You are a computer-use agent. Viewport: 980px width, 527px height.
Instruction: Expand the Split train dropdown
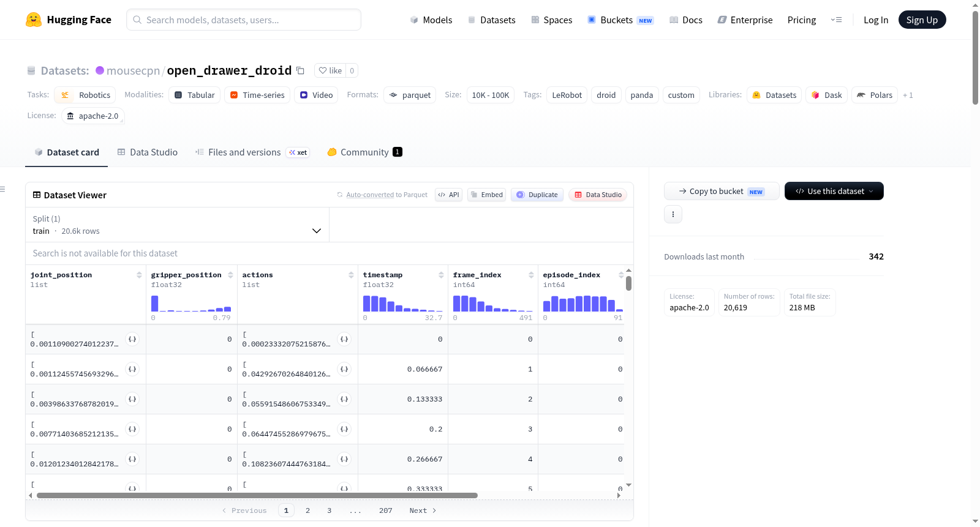177,225
